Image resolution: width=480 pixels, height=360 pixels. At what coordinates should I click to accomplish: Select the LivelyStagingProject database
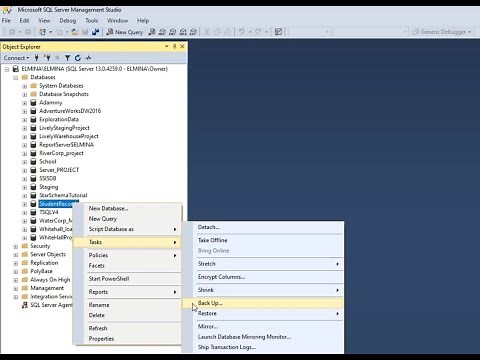pos(64,128)
